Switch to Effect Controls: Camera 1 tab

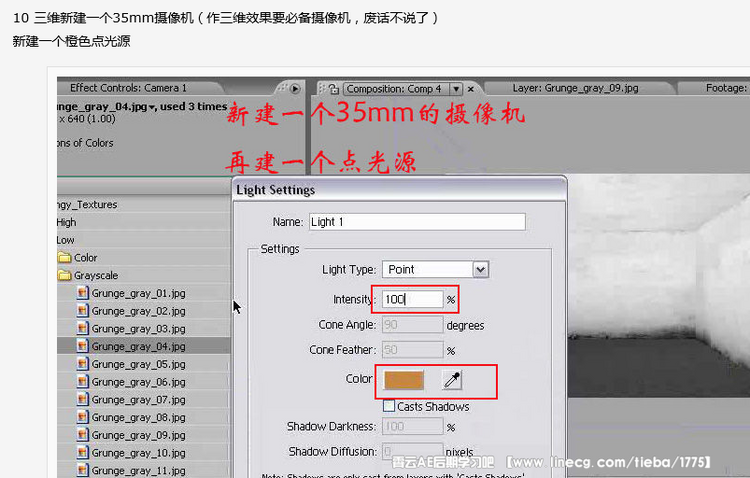pyautogui.click(x=128, y=88)
